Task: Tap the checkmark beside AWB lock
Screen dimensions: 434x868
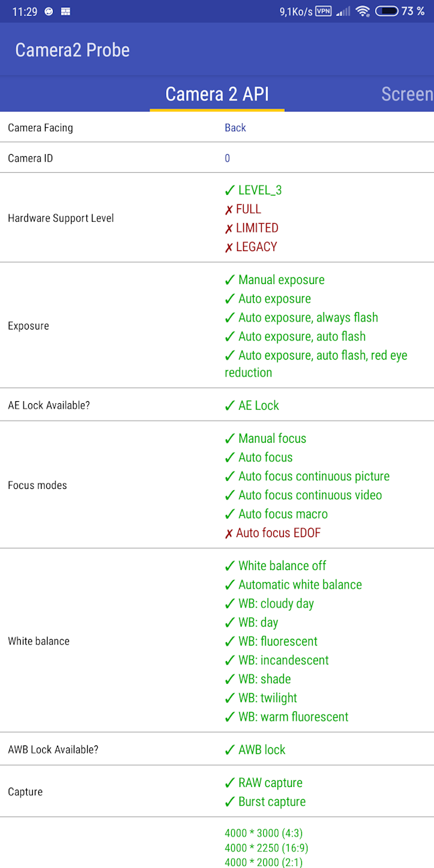Action: click(x=230, y=750)
